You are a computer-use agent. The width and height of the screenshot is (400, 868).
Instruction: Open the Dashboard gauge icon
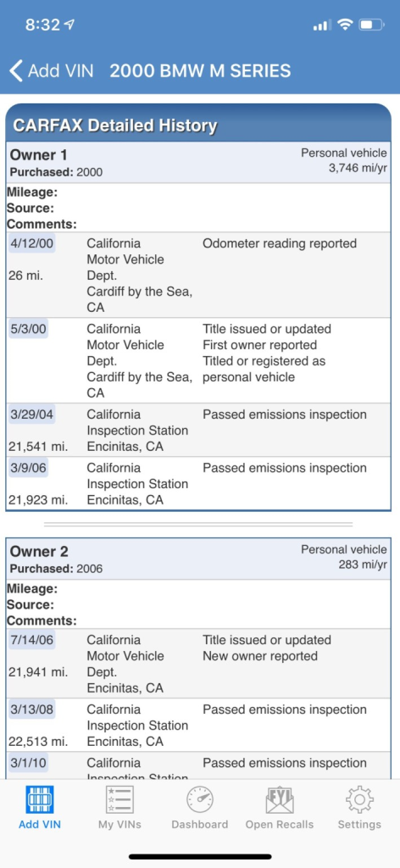click(x=200, y=800)
